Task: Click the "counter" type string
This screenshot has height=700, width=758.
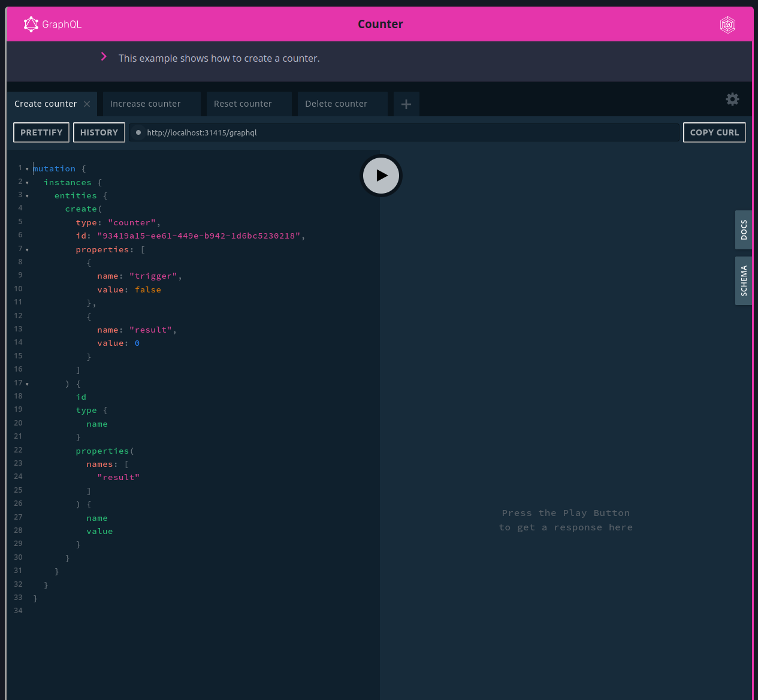Action: click(132, 223)
